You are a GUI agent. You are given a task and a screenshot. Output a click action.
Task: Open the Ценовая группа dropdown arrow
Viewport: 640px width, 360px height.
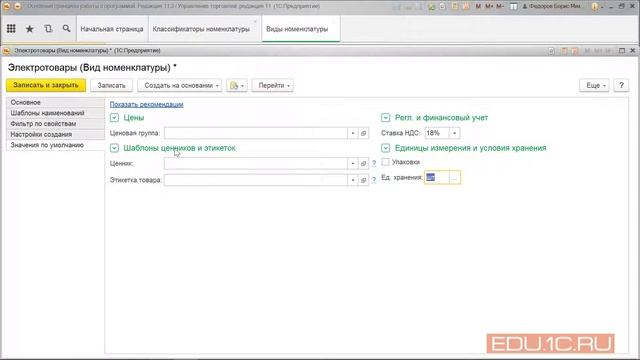click(x=353, y=133)
